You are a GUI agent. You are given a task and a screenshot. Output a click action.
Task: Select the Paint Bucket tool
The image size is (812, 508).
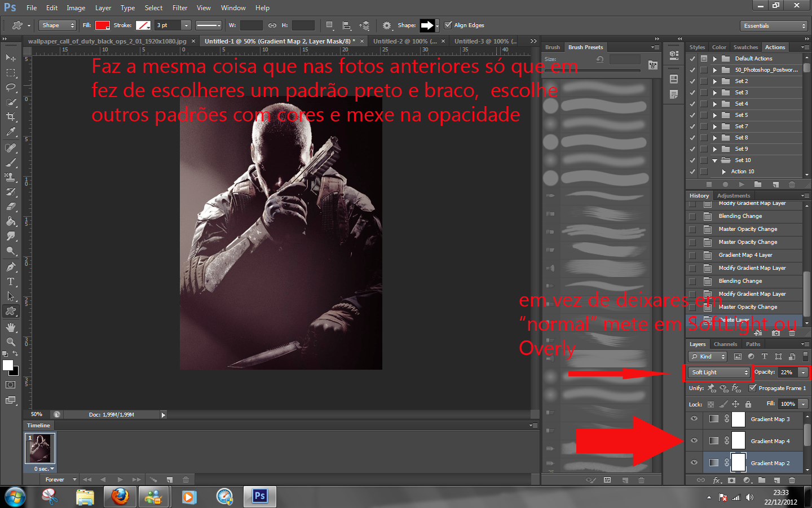tap(11, 221)
